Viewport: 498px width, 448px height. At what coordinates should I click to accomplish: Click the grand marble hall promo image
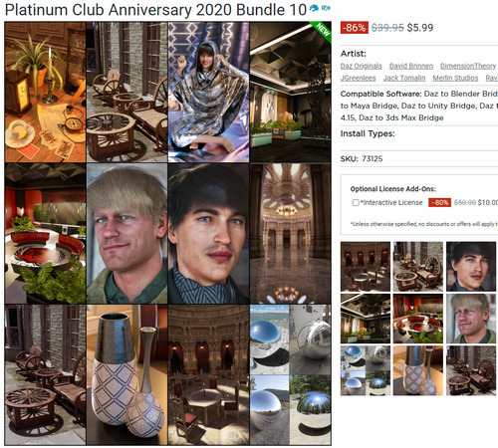(290, 233)
